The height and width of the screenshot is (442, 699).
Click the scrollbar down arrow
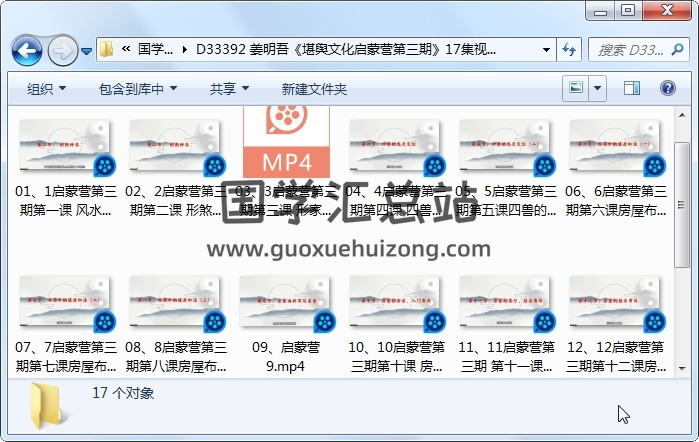[682, 368]
